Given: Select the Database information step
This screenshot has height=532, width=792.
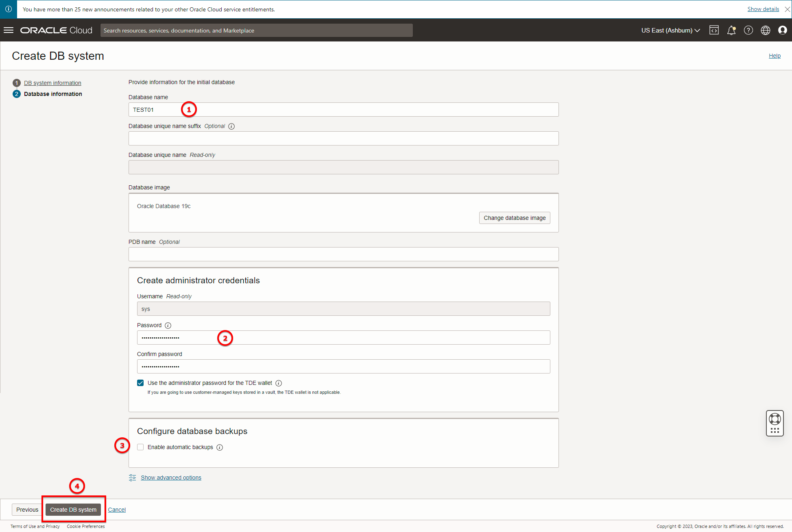Looking at the screenshot, I should (x=53, y=94).
